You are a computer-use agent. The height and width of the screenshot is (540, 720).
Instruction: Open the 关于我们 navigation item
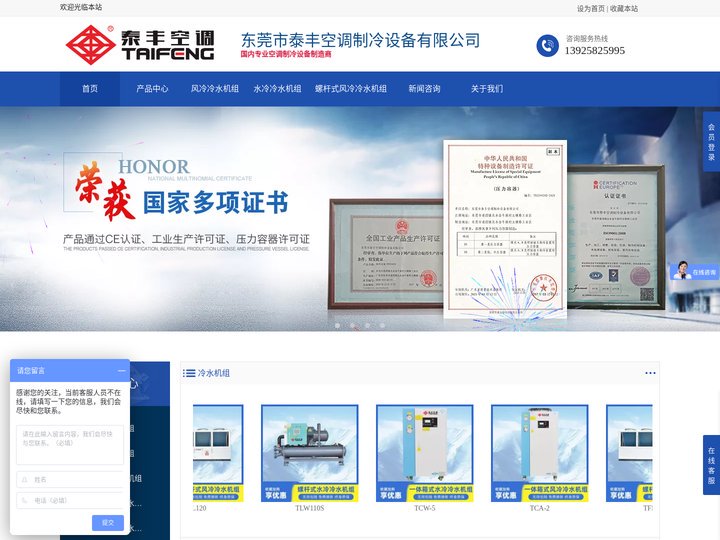coord(487,89)
